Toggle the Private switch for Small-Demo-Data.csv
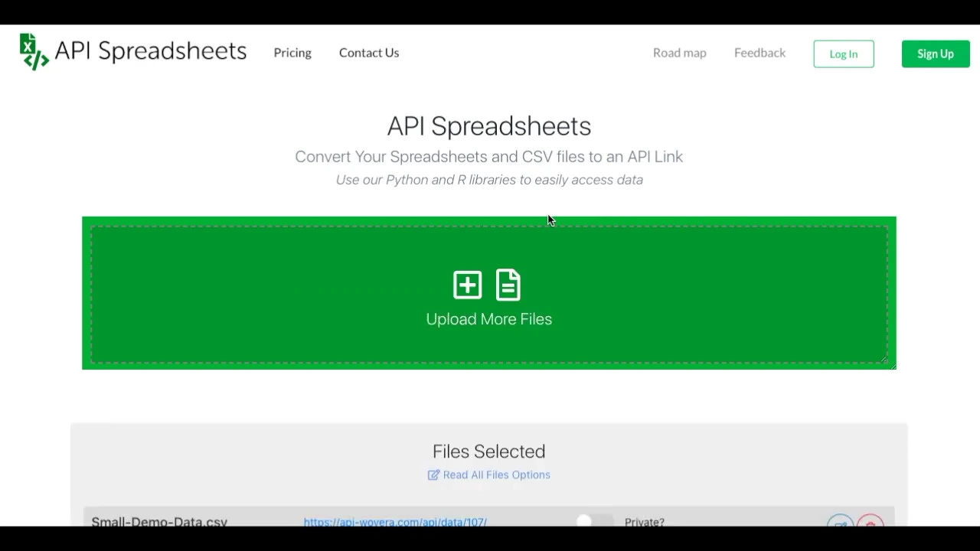The height and width of the screenshot is (551, 980). (594, 522)
